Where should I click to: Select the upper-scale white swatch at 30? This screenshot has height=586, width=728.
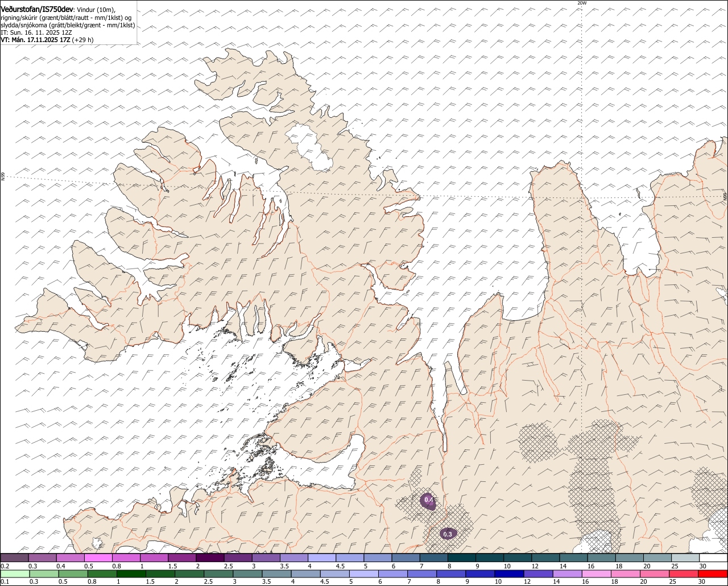click(x=713, y=558)
